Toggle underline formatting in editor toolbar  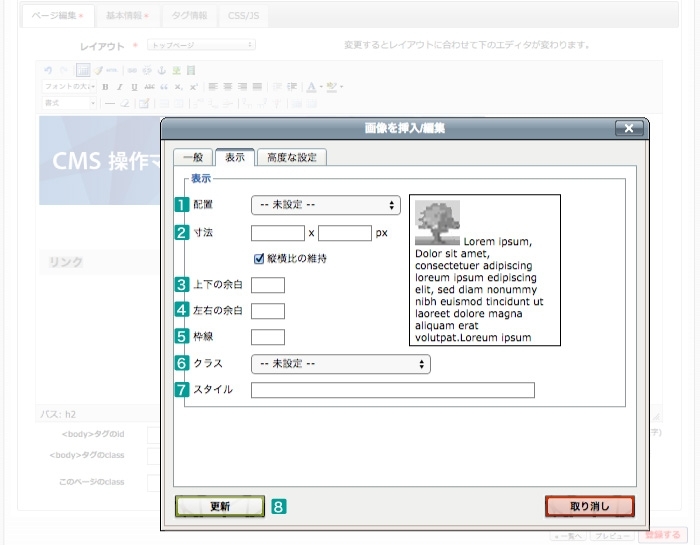pyautogui.click(x=134, y=87)
